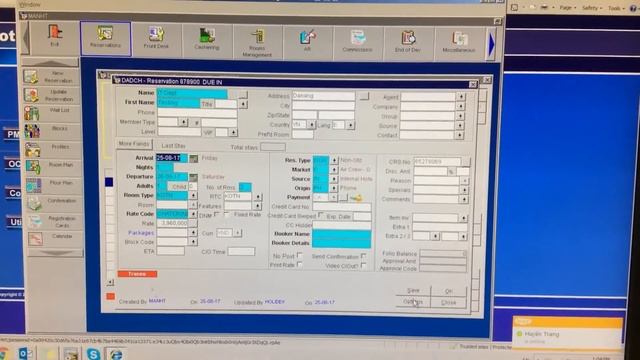Expand the Country dropdown
The width and height of the screenshot is (640, 360).
point(312,124)
